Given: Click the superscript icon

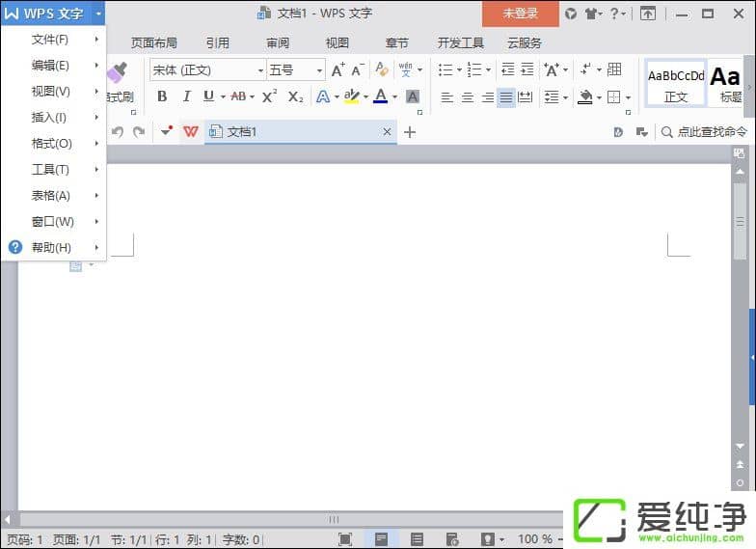Looking at the screenshot, I should [269, 96].
